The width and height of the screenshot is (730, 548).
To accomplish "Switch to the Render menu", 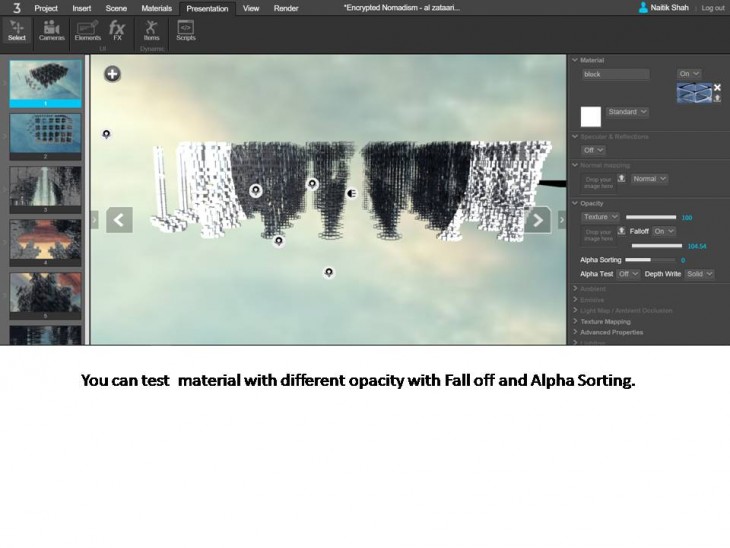I will click(x=286, y=7).
